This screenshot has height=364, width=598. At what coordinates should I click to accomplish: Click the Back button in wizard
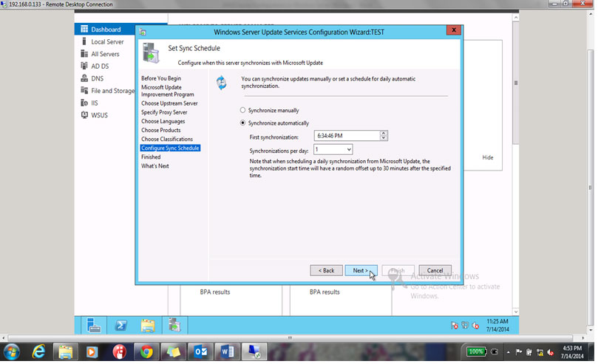click(326, 270)
